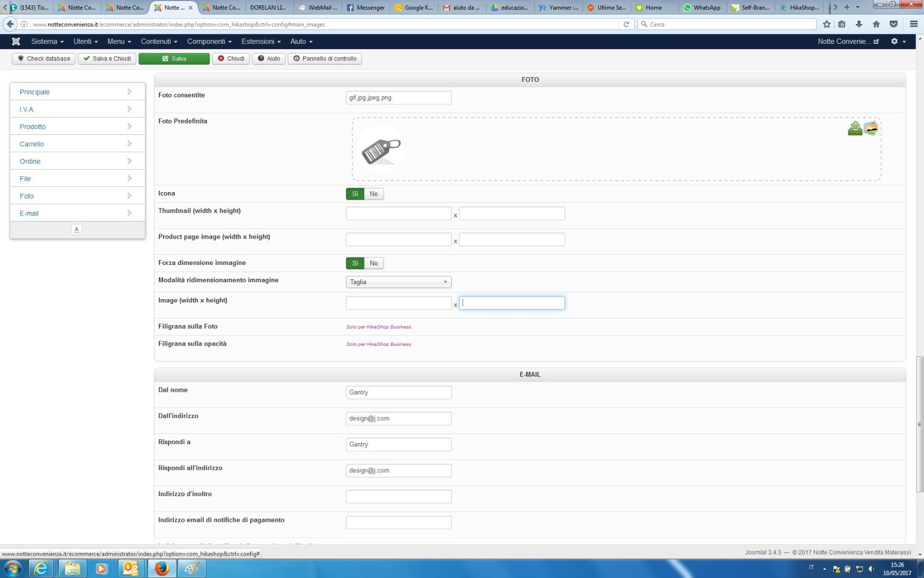
Task: Collapse the sidebar with the up-arrow icon
Action: click(x=77, y=230)
